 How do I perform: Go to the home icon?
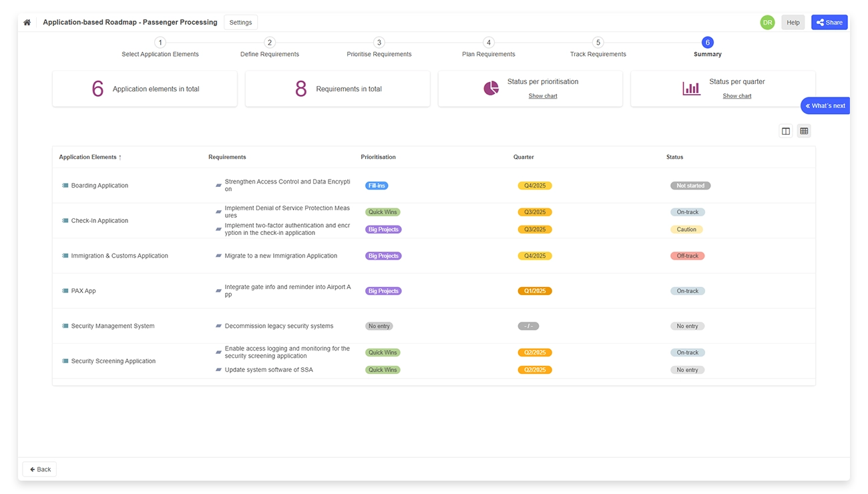point(27,23)
